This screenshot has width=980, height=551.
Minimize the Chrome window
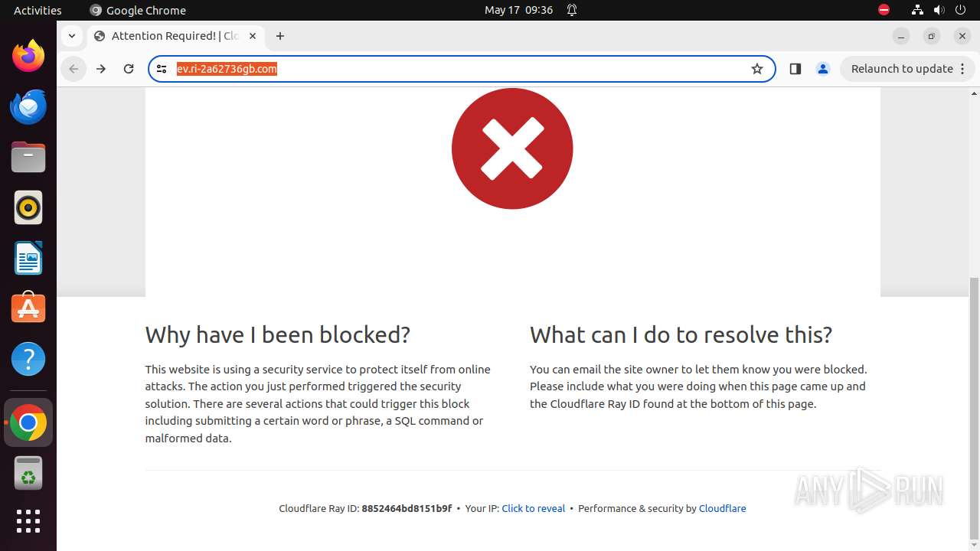[x=901, y=36]
